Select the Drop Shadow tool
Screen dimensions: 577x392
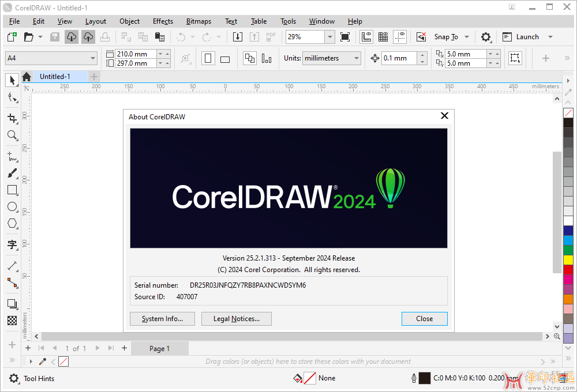coord(12,304)
